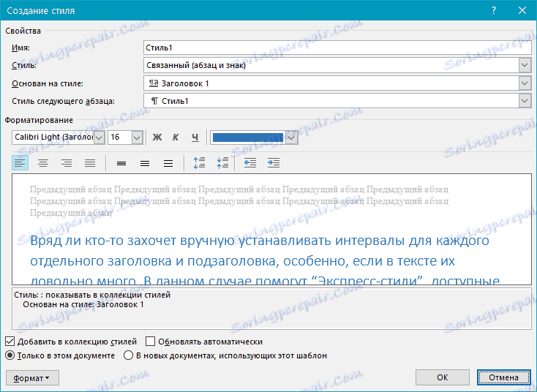Click the Заголовок 1 value in combo box
537x392 pixels.
point(185,83)
